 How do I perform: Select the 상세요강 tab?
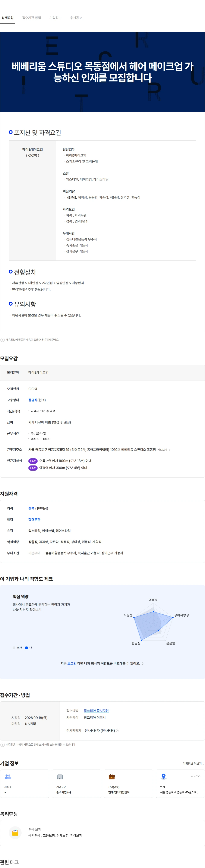pyautogui.click(x=7, y=18)
